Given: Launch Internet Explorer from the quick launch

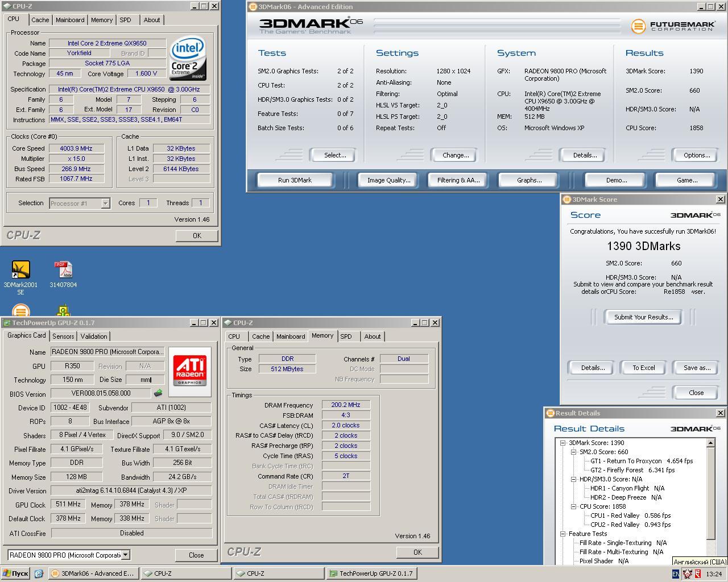Looking at the screenshot, I should point(39,573).
